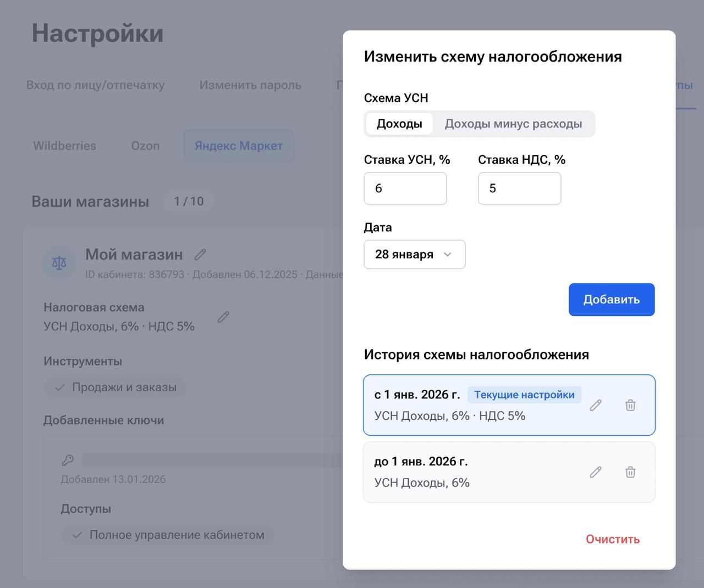The width and height of the screenshot is (704, 588).
Task: Click the chevron in the date selector
Action: pos(448,254)
